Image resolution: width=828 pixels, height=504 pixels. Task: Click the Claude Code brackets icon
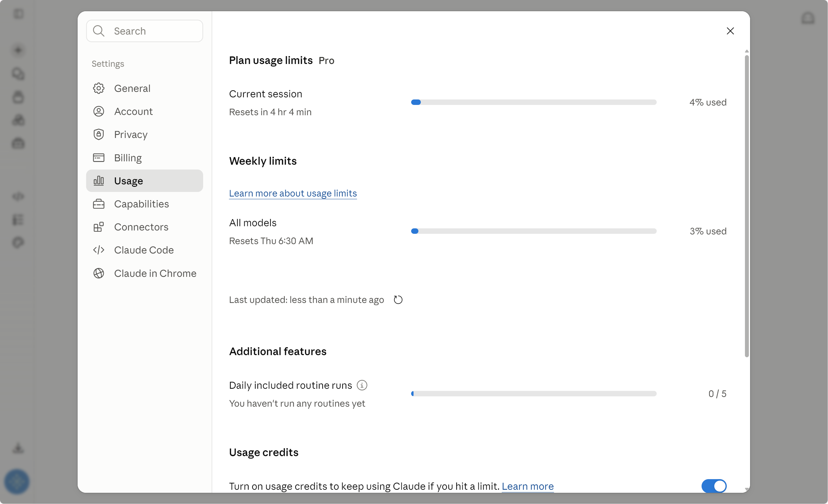[99, 250]
